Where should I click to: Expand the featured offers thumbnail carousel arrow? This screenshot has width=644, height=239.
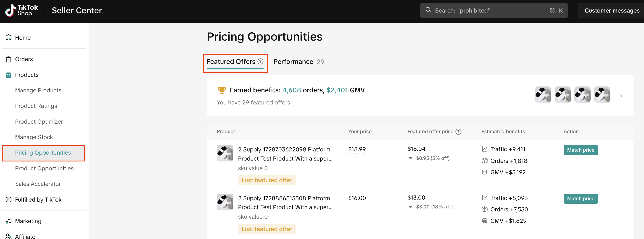[x=621, y=96]
